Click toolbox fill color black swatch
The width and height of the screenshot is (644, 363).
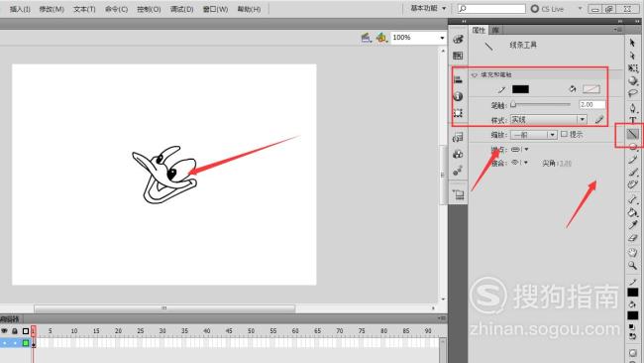632,315
